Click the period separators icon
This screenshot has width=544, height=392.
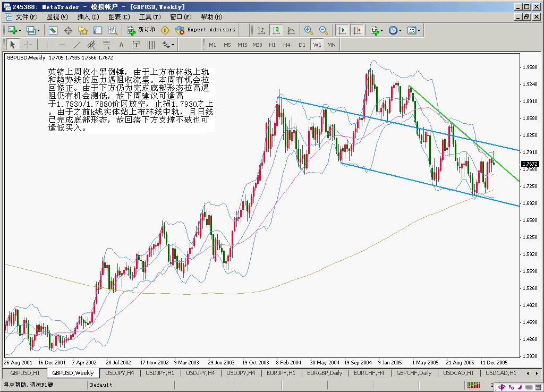click(151, 45)
